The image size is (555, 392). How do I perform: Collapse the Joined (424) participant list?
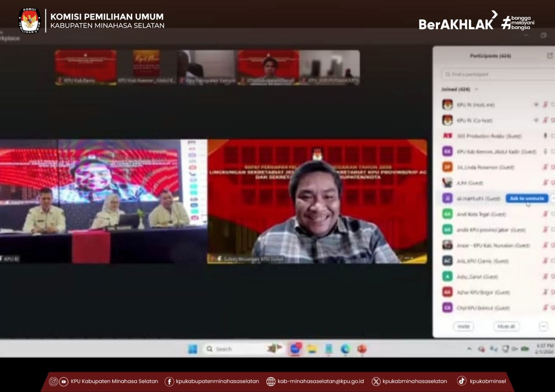pos(477,89)
